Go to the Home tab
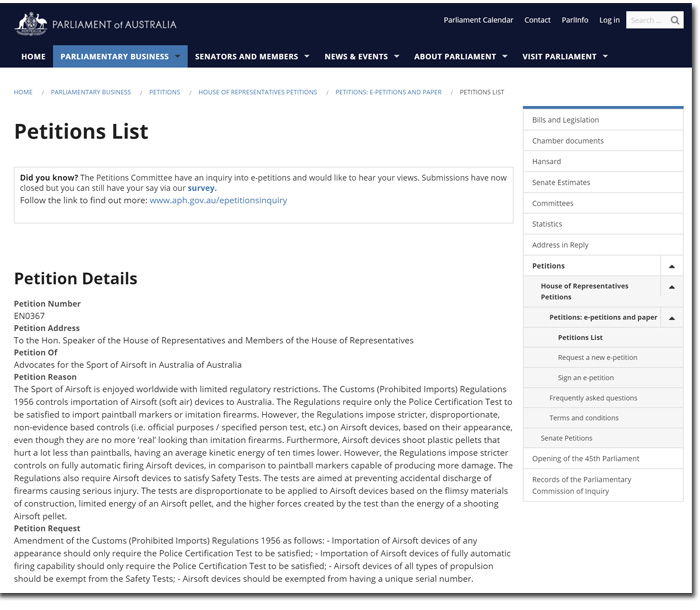Screen dimensions: 700x610 pyautogui.click(x=33, y=57)
